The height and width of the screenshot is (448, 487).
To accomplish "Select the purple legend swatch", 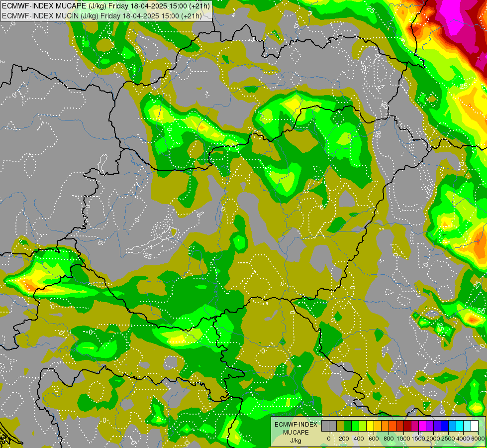I will point(430,426).
